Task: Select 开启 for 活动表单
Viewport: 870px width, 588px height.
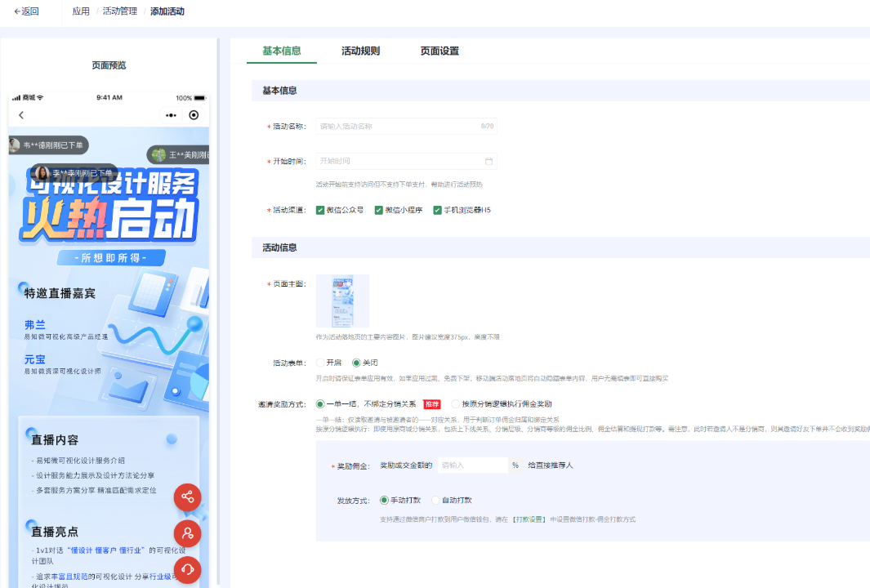Action: click(x=320, y=363)
